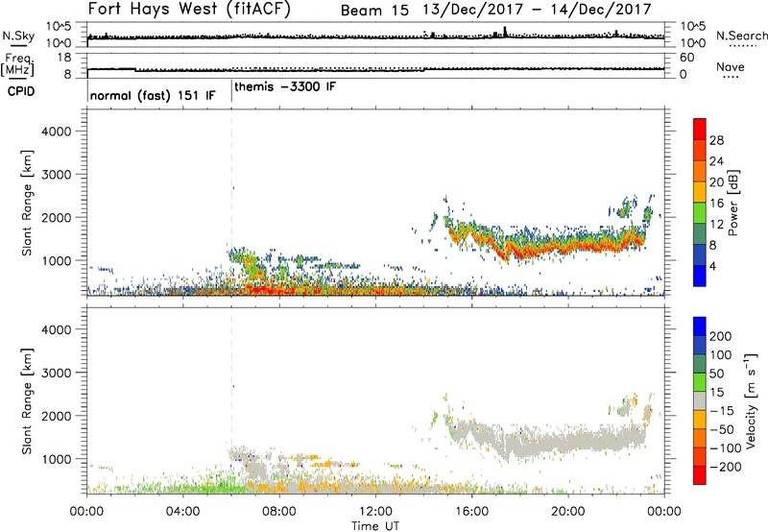Click the light green segment of Velocity color bar
This screenshot has height=532, width=768.
point(700,382)
